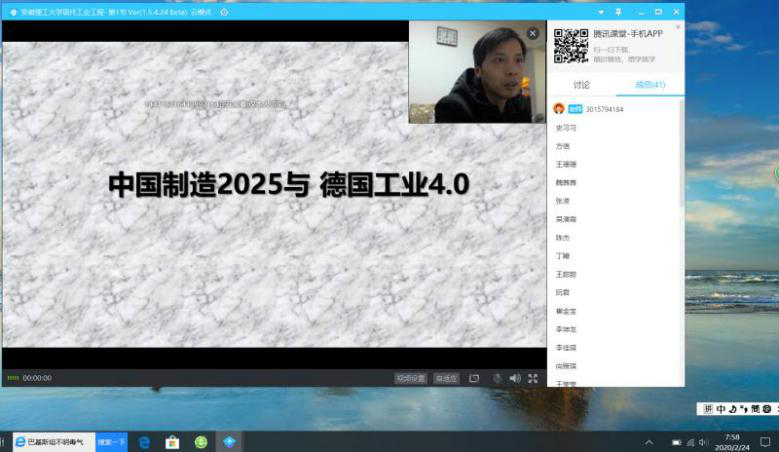779x452 pixels.
Task: Click the teacher avatar beside 3015794184
Action: tap(559, 108)
